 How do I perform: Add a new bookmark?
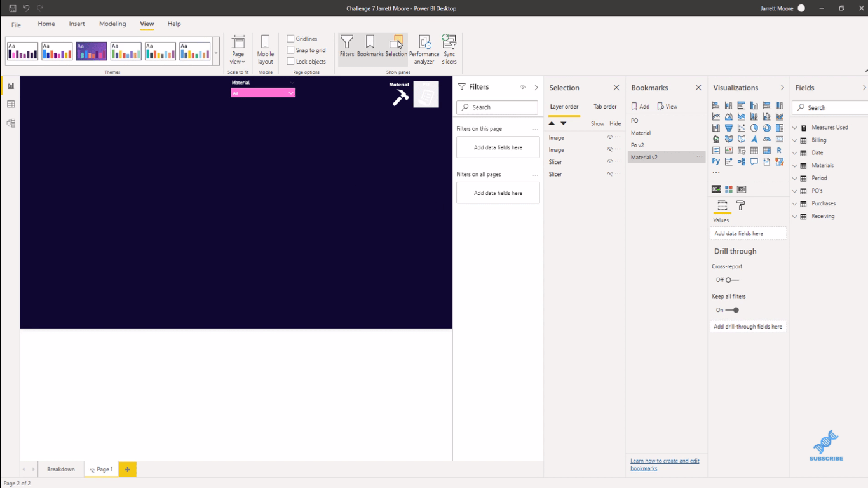(641, 107)
